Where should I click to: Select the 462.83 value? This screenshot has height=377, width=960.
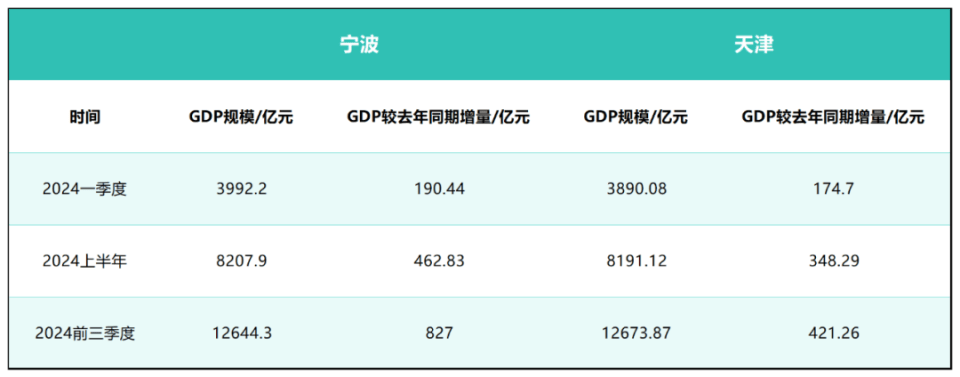click(x=438, y=261)
